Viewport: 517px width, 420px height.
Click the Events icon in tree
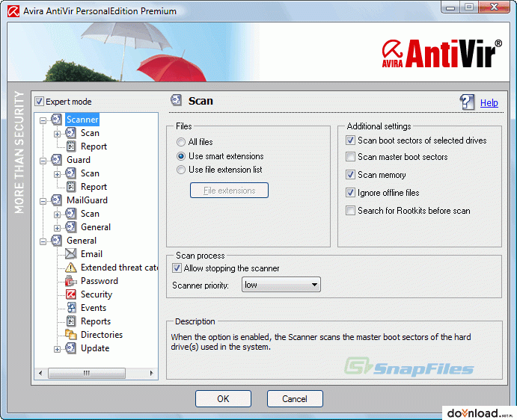point(71,308)
